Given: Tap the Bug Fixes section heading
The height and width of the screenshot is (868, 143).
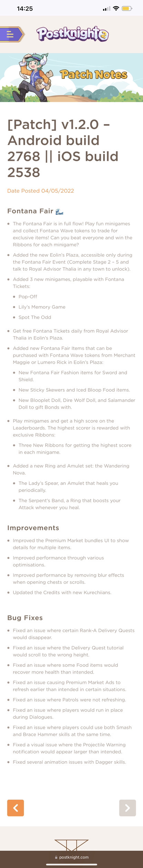Looking at the screenshot, I should (25, 618).
